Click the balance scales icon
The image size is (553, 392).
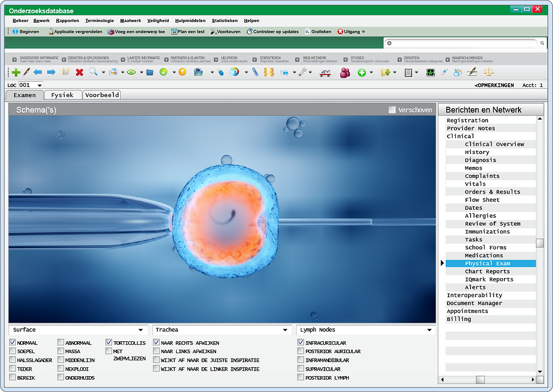point(489,72)
